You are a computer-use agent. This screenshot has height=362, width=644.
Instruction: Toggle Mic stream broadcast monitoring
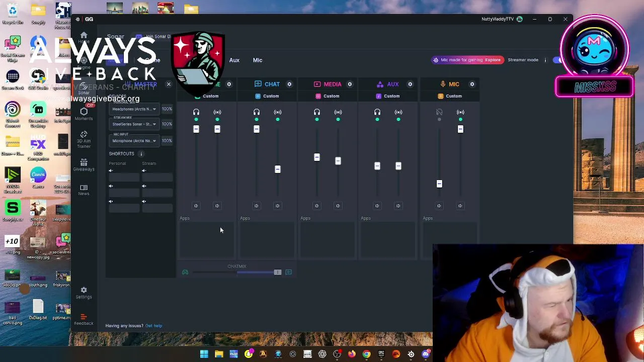click(x=460, y=112)
